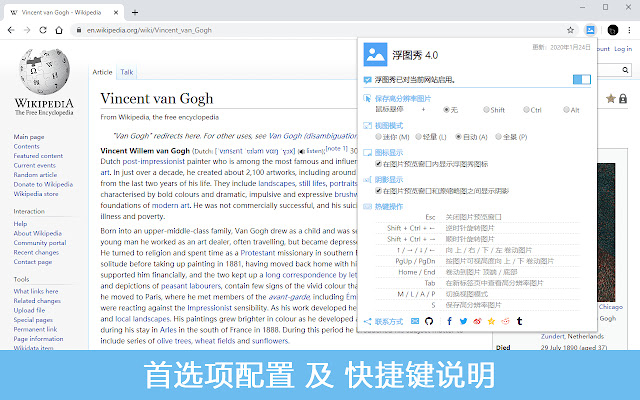Share via the Facebook icon
This screenshot has width=640, height=400.
[449, 321]
